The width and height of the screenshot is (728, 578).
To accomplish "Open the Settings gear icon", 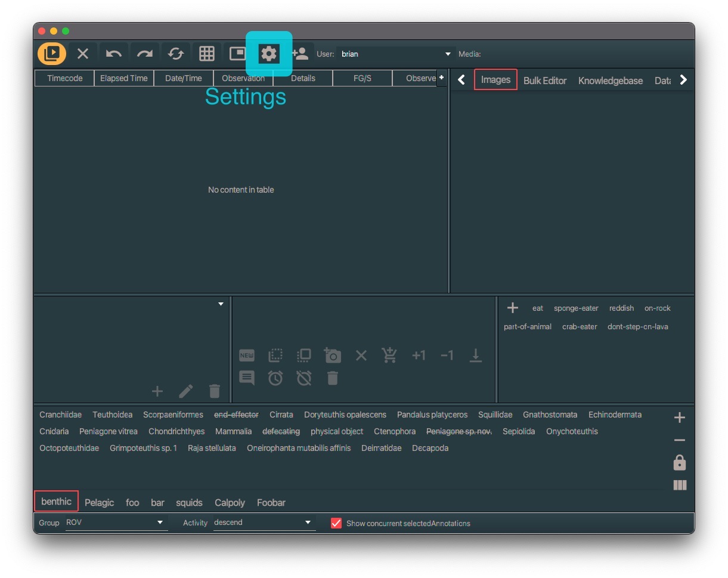I will pos(269,54).
